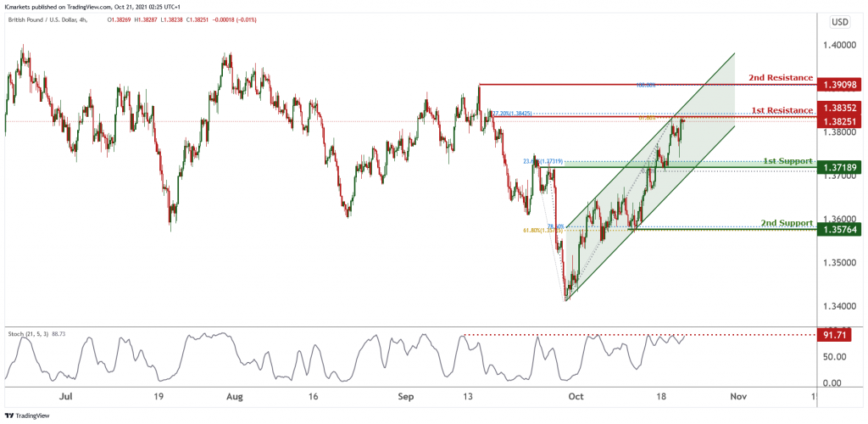Select the 2nd Resistance price tag 1.39098
The height and width of the screenshot is (424, 868).
click(840, 85)
